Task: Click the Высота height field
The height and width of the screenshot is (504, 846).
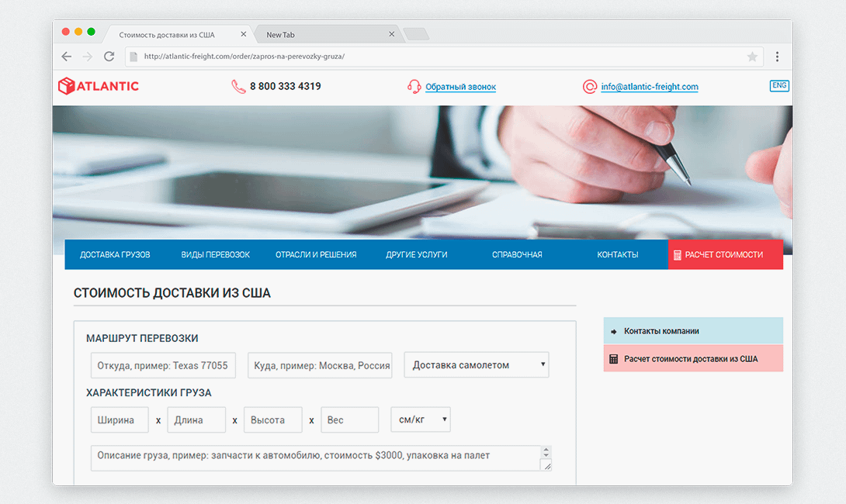Action: point(273,420)
